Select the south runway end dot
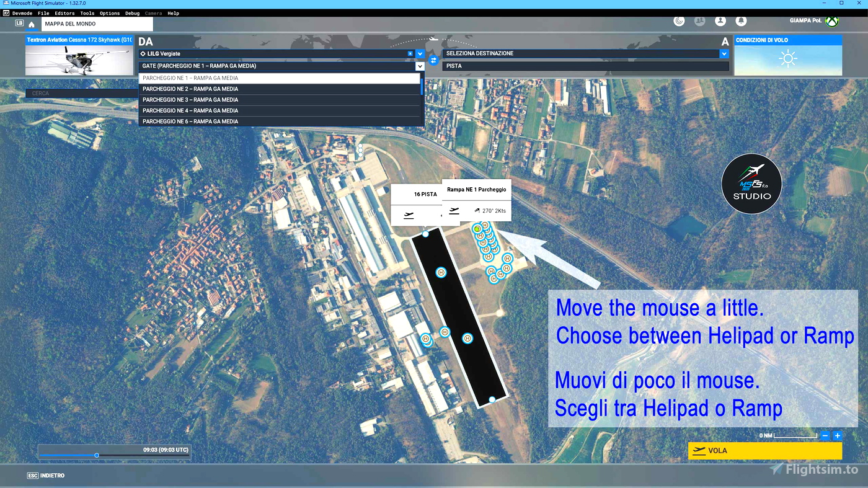 492,399
